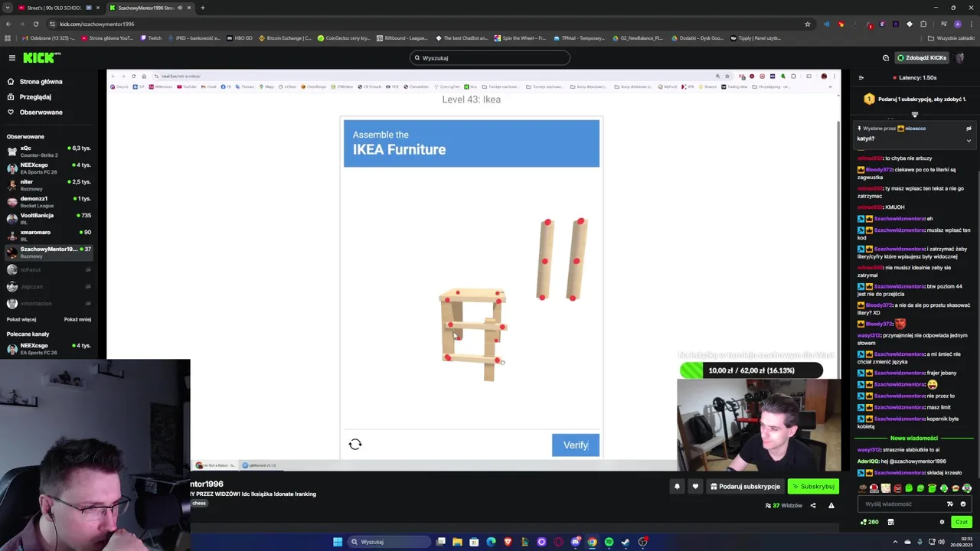Switch to Street's 90s OLD SCHOOL tab
Screen dimensions: 980x551
(x=57, y=8)
